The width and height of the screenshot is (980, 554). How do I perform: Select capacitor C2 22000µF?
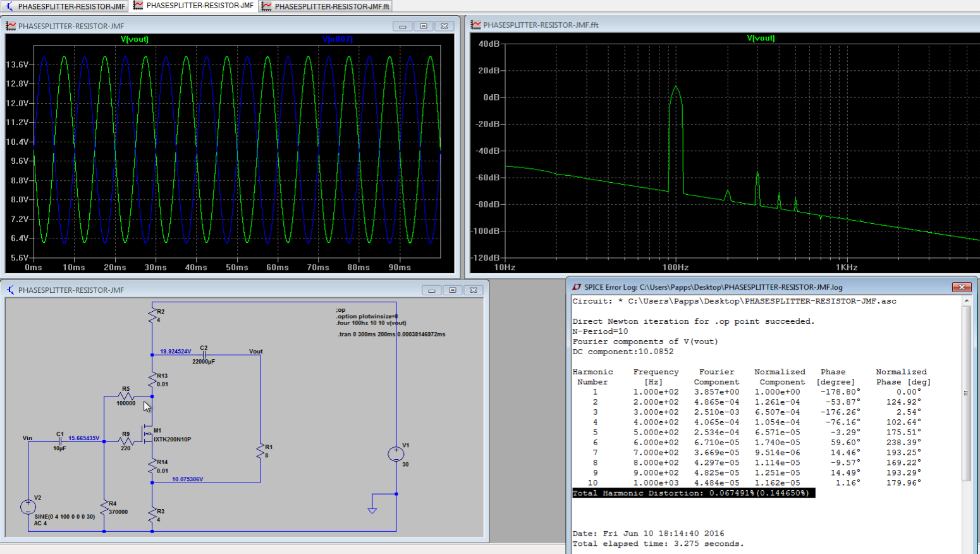pyautogui.click(x=204, y=355)
